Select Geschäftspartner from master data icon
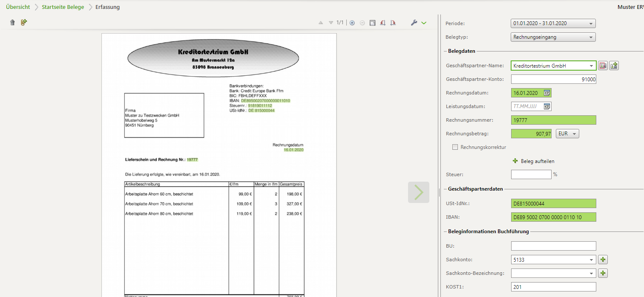The width and height of the screenshot is (644, 297). coord(603,66)
